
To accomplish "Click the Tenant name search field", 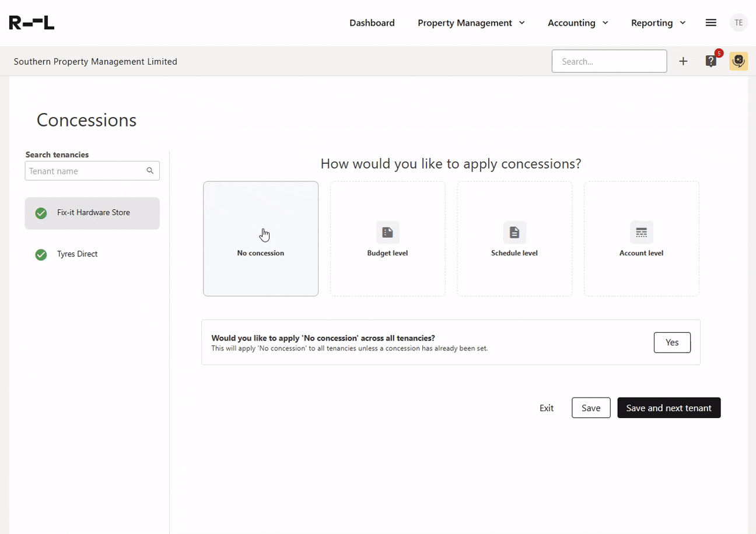I will (85, 171).
